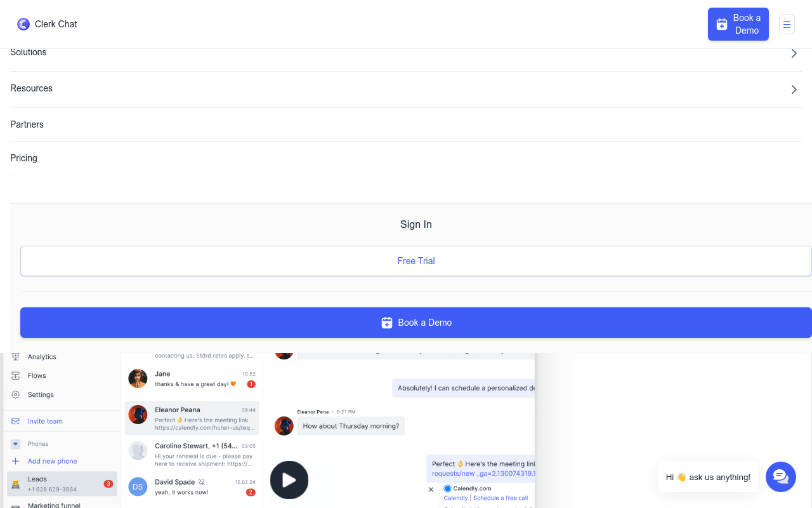Image resolution: width=812 pixels, height=508 pixels.
Task: Click the Clerk Chat logo icon
Action: (23, 23)
